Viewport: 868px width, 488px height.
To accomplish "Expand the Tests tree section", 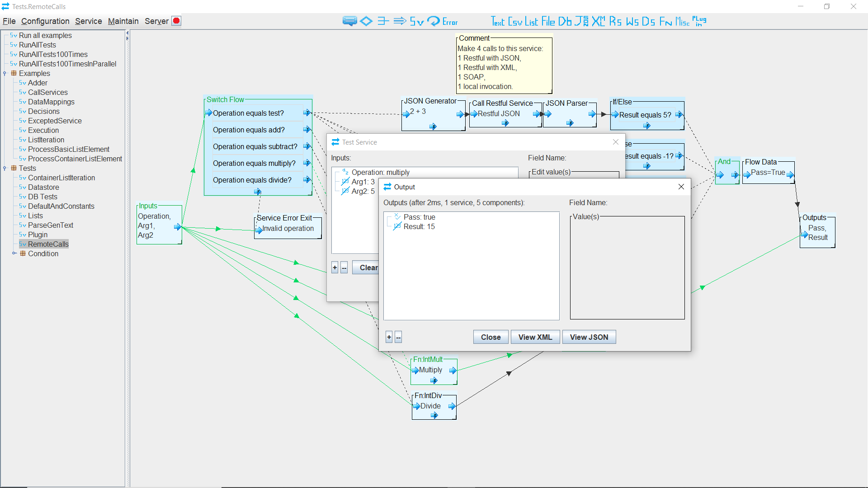I will tap(5, 168).
